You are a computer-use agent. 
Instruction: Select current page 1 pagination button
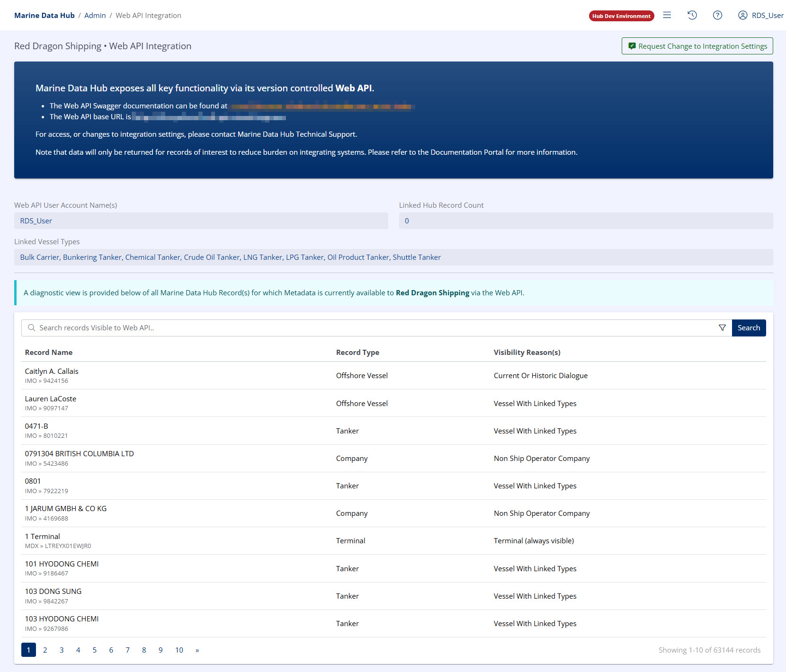(28, 650)
